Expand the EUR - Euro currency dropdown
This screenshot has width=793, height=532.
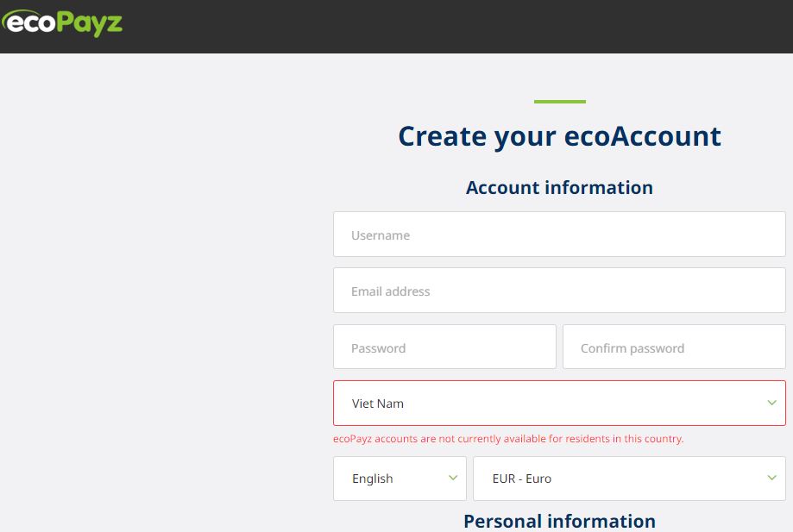click(629, 479)
